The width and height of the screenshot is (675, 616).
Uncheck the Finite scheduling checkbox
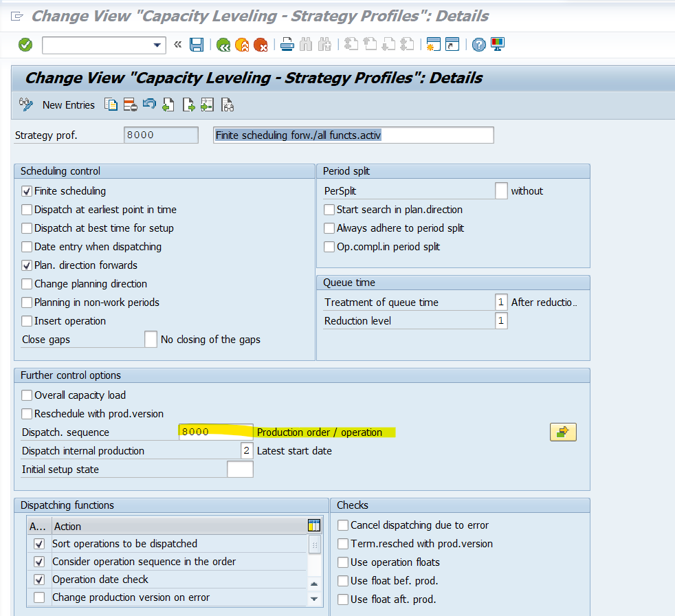[27, 191]
